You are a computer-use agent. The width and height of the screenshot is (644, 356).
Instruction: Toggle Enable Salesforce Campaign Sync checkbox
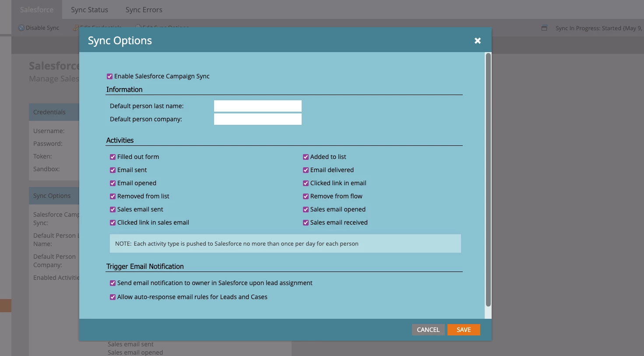click(110, 77)
